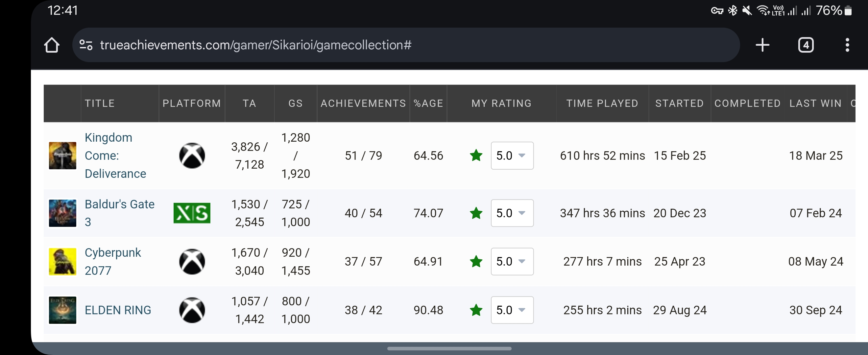
Task: Click the ELDEN RING cover thumbnail
Action: [x=63, y=310]
